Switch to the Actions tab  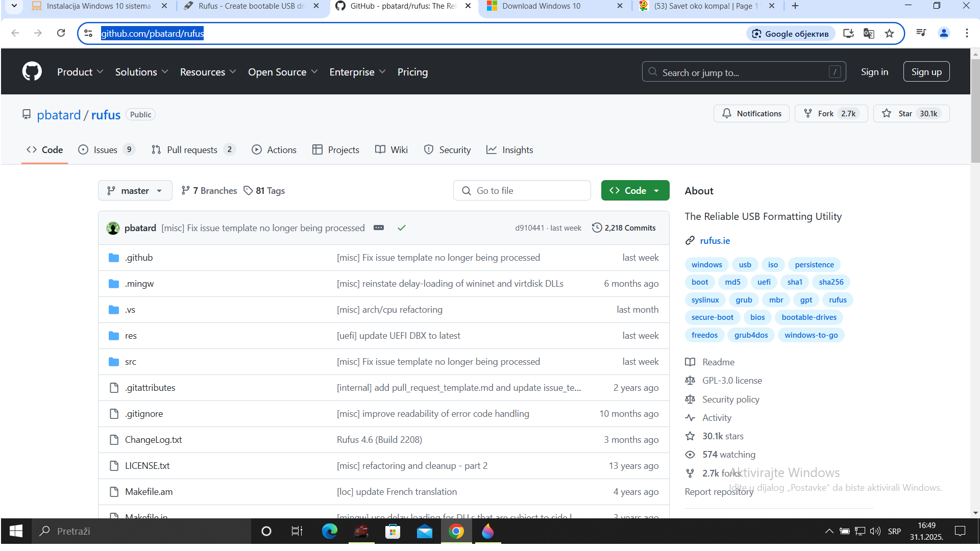click(274, 149)
